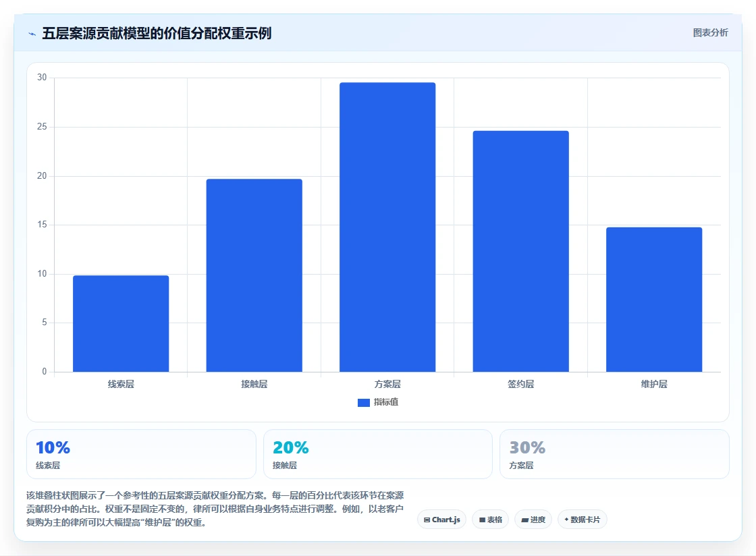Open the 30% 方案层 data card
Viewport: 756px width, 556px height.
pos(614,454)
